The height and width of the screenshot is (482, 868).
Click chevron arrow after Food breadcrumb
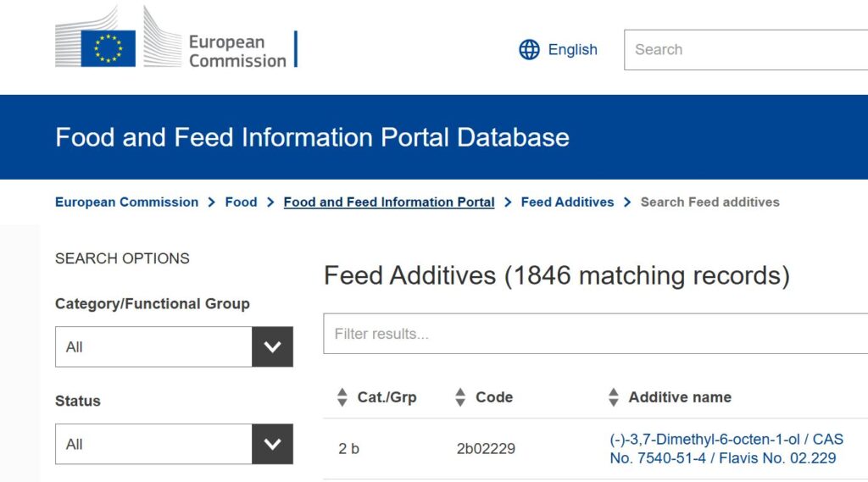(x=270, y=202)
